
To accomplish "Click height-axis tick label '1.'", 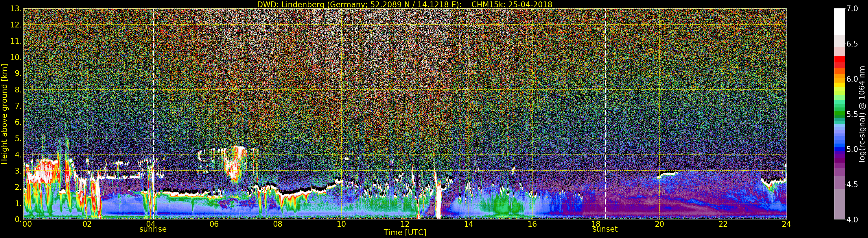I will tap(18, 203).
